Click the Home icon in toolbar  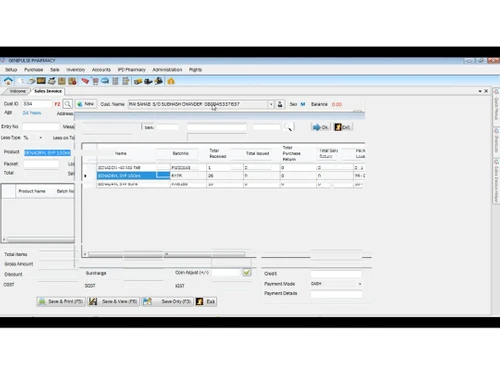pos(8,81)
